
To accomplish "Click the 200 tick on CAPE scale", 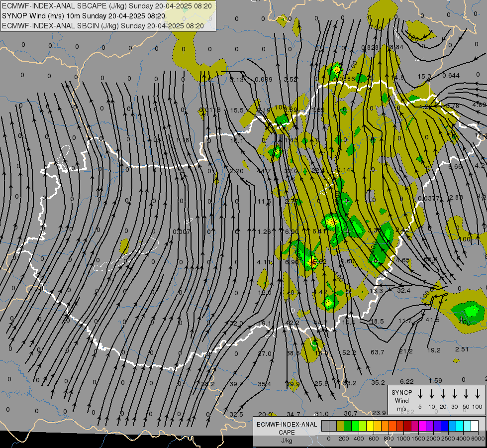I will [344, 439].
